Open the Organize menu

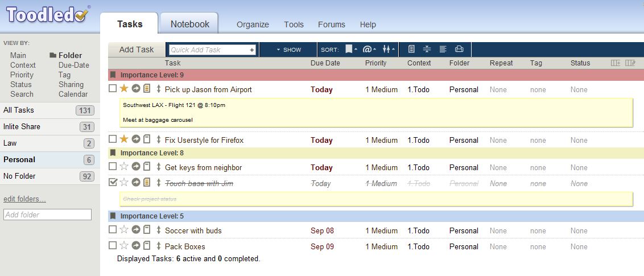[253, 24]
